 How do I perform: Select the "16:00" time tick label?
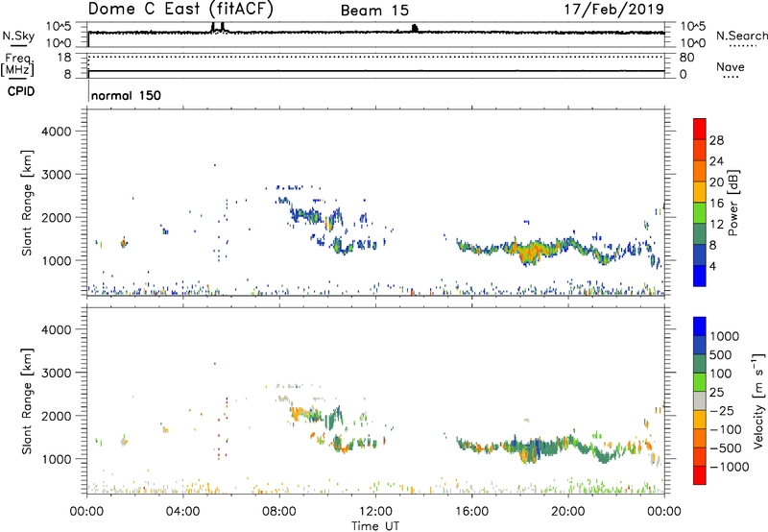pos(471,512)
